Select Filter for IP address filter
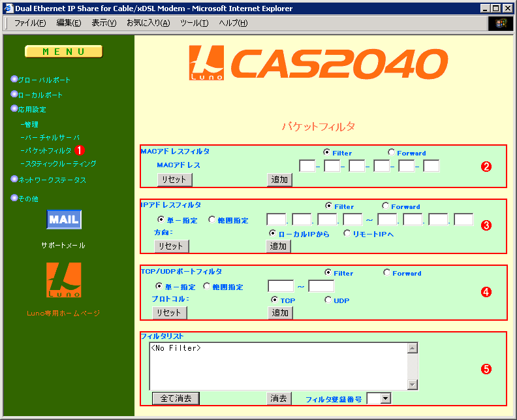Viewport: 517px width, 420px height. click(x=328, y=206)
